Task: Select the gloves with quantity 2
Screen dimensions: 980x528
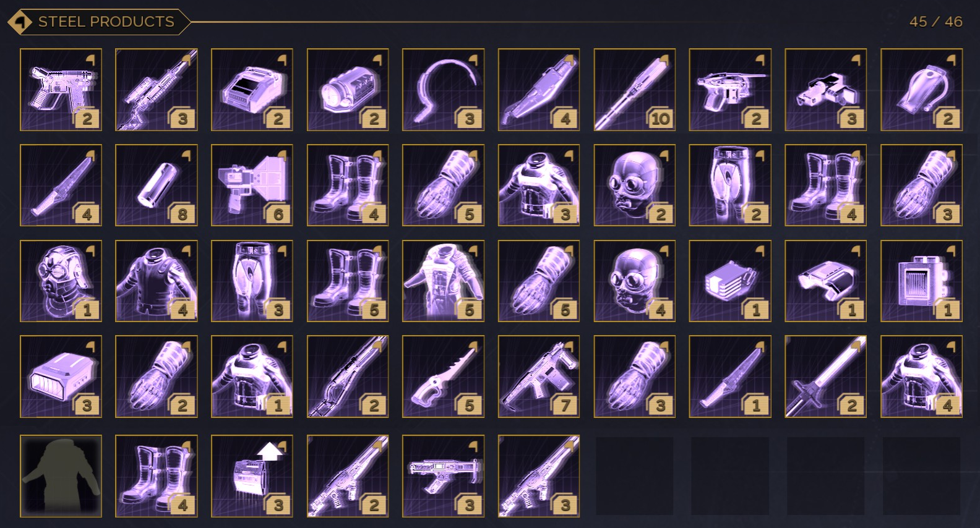Action: (156, 377)
